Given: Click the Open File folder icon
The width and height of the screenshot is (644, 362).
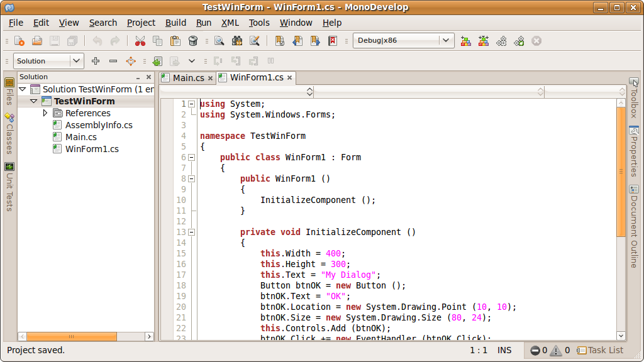Looking at the screenshot, I should (37, 41).
